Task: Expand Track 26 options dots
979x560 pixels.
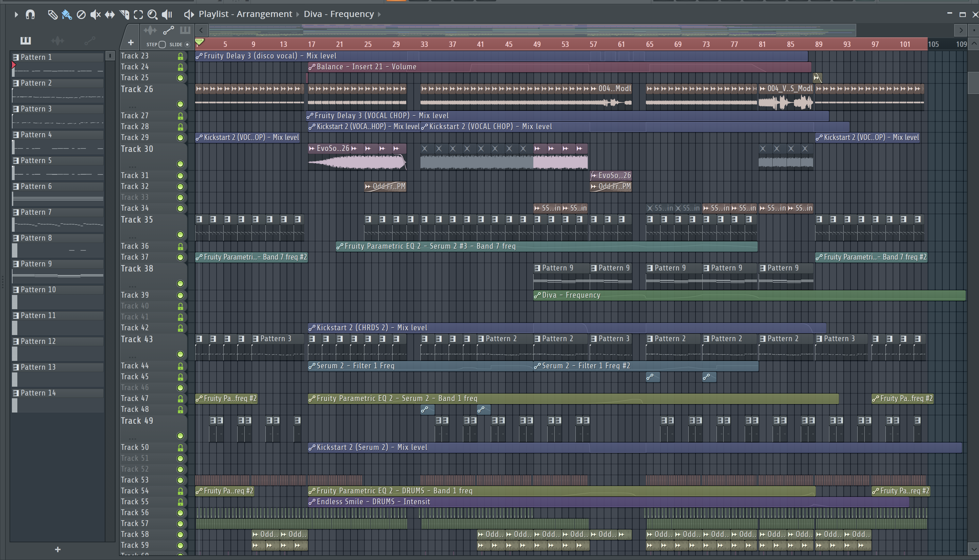Action: 133,107
